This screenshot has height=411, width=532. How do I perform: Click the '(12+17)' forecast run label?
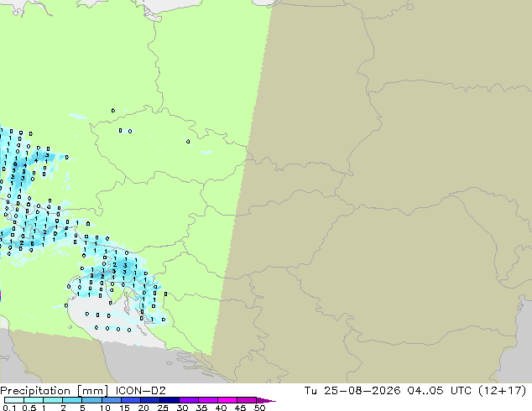point(502,391)
